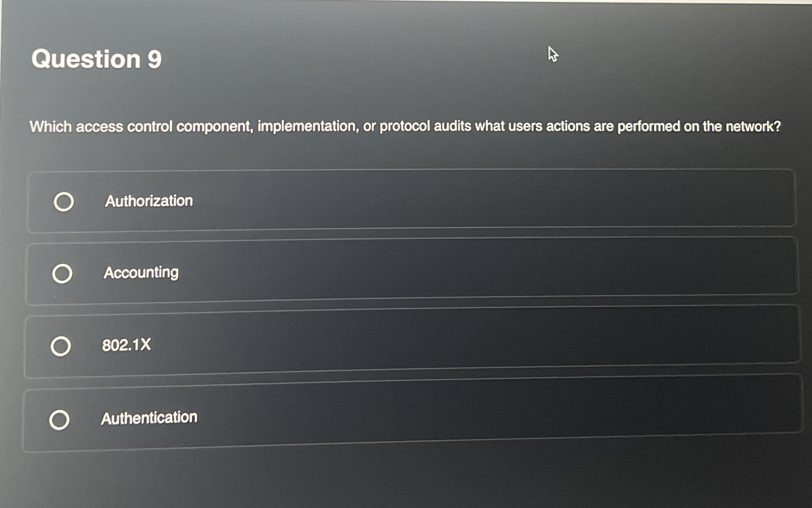Screen dimensions: 812x508
Task: Select the Authentication radio button
Action: (x=59, y=420)
